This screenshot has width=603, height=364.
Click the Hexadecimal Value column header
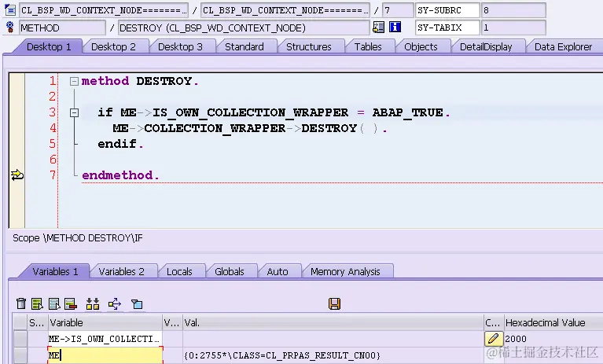click(x=553, y=322)
